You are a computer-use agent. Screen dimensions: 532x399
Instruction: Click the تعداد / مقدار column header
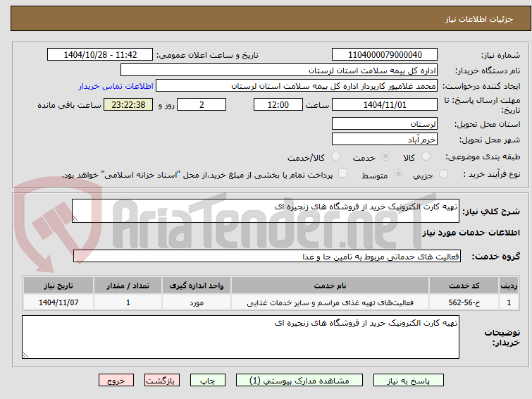(128, 286)
